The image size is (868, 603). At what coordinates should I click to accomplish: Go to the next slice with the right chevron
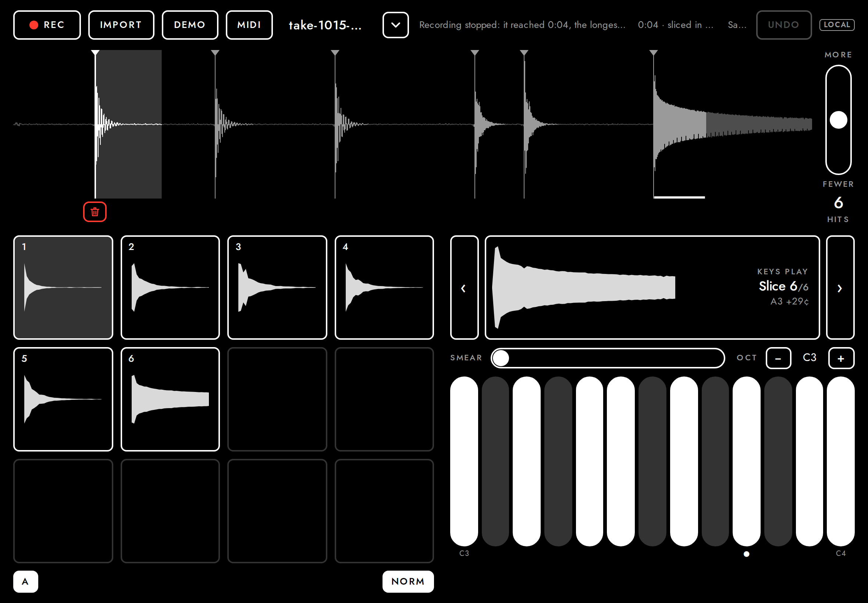(x=840, y=288)
